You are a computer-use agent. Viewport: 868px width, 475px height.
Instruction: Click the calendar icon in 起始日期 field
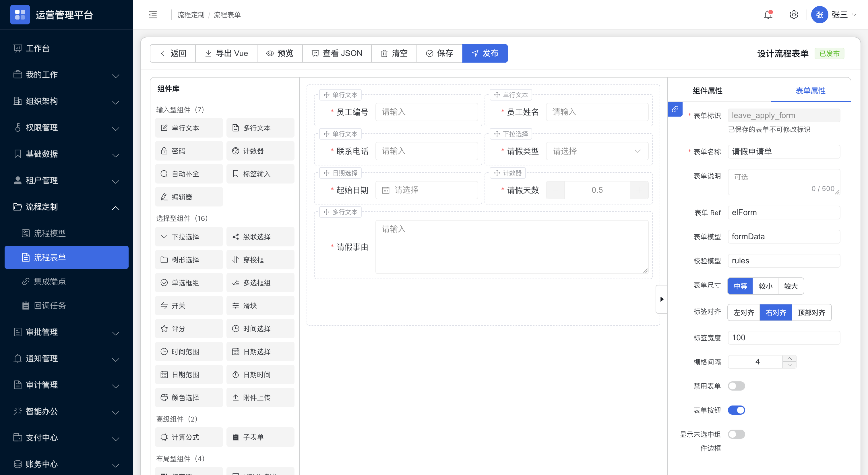tap(385, 190)
